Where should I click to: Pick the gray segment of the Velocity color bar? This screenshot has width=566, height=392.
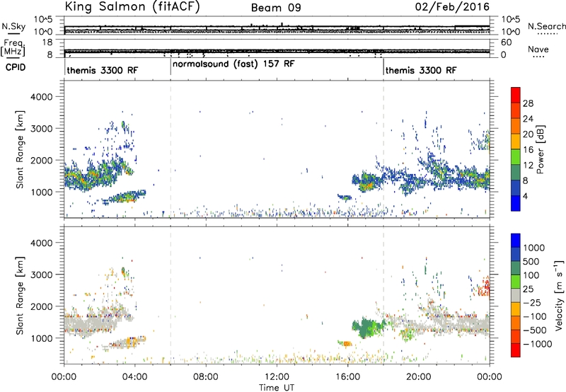(516, 296)
